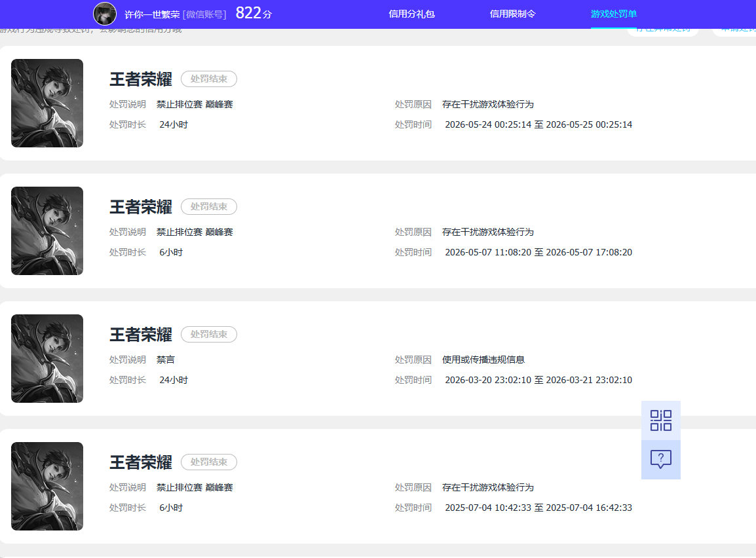Image resolution: width=756 pixels, height=558 pixels.
Task: Select time range 2026-05-07 11:08:20 至 17:08:20
Action: pyautogui.click(x=539, y=253)
